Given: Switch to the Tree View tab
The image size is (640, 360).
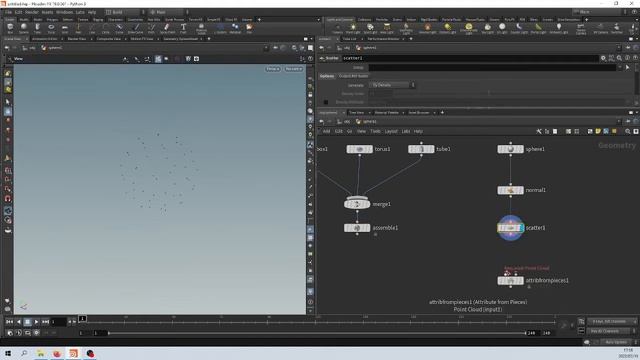Looking at the screenshot, I should tap(356, 113).
